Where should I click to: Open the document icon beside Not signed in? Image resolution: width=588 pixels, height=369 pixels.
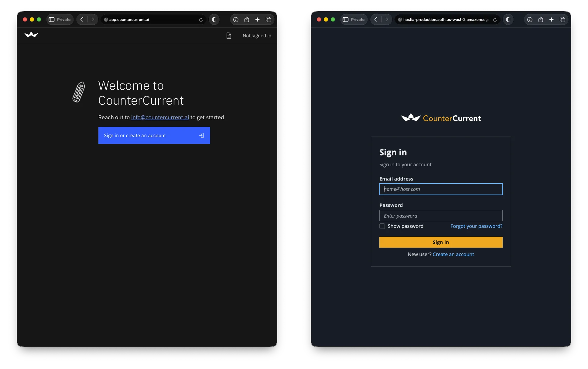[229, 36]
